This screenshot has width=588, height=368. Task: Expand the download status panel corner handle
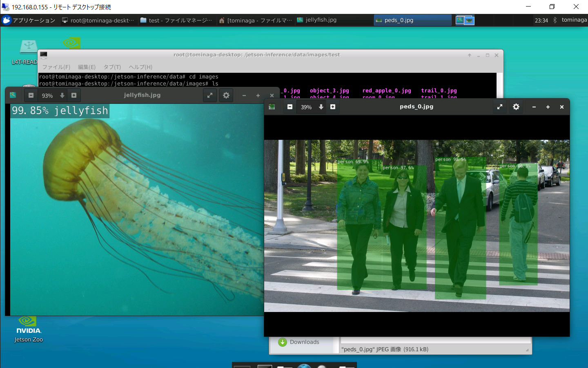pos(528,350)
